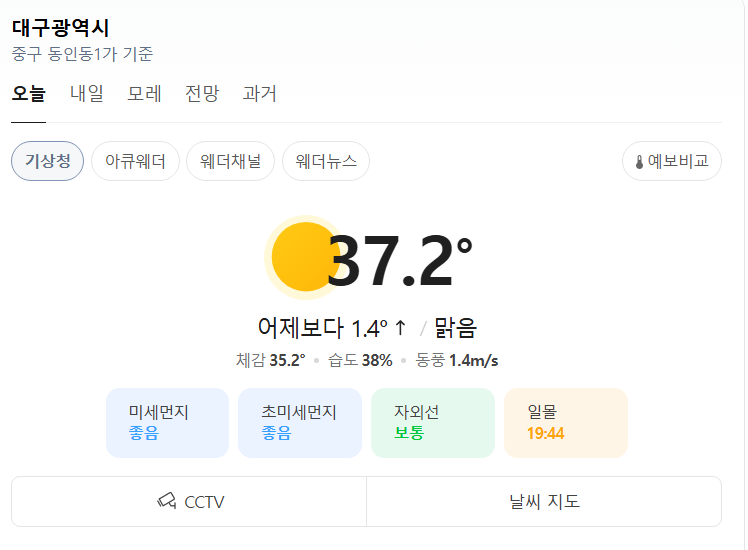View the 과거 weather tab
This screenshot has width=748, height=550.
260,93
